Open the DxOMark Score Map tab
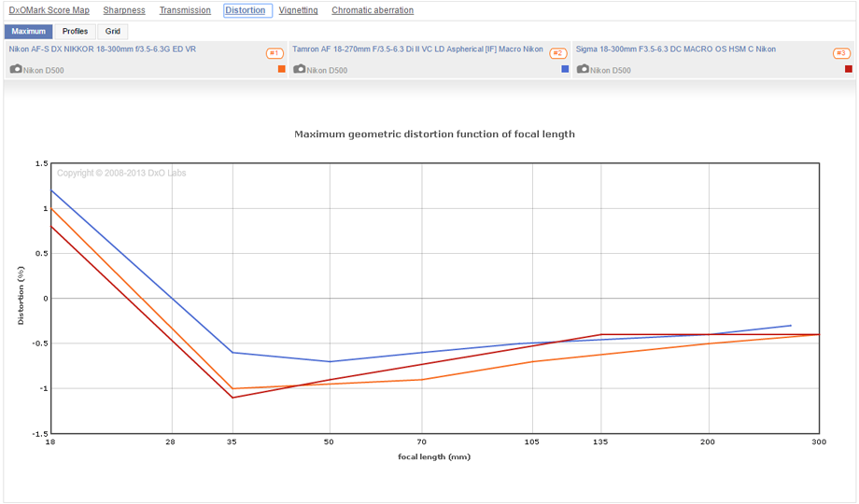The image size is (859, 504). [49, 10]
